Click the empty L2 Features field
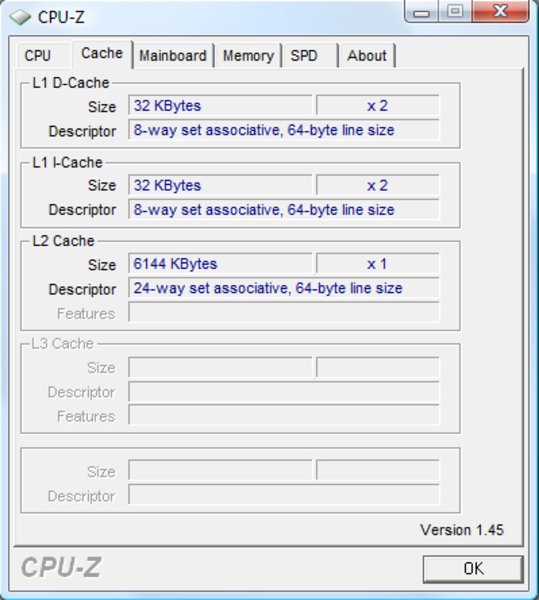This screenshot has height=600, width=539. (283, 313)
